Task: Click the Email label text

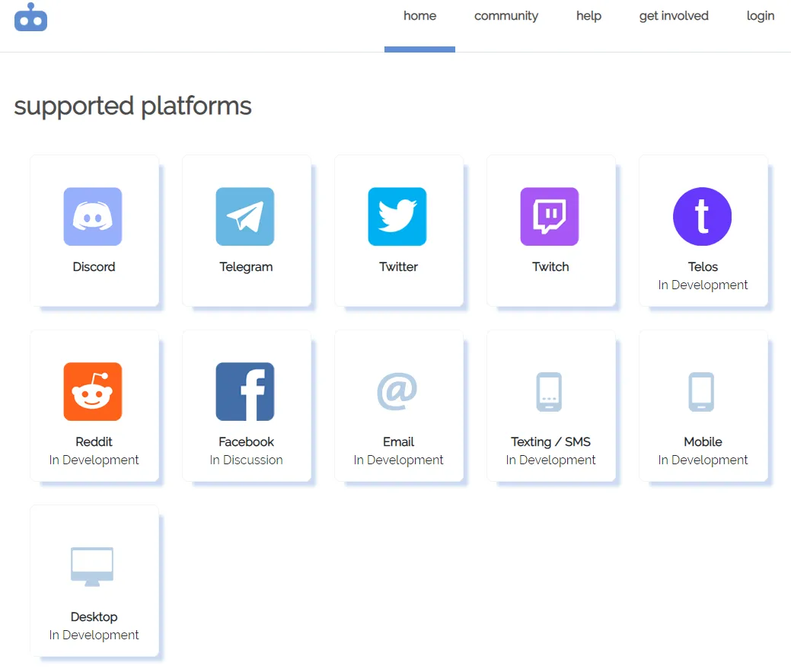Action: tap(398, 441)
